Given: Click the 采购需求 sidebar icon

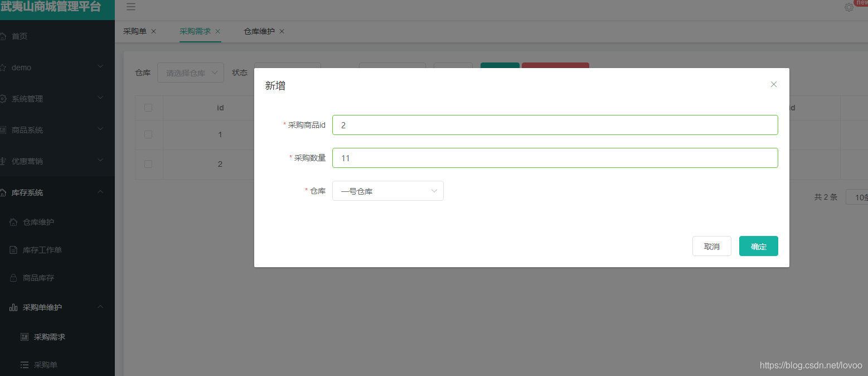Looking at the screenshot, I should tap(25, 337).
